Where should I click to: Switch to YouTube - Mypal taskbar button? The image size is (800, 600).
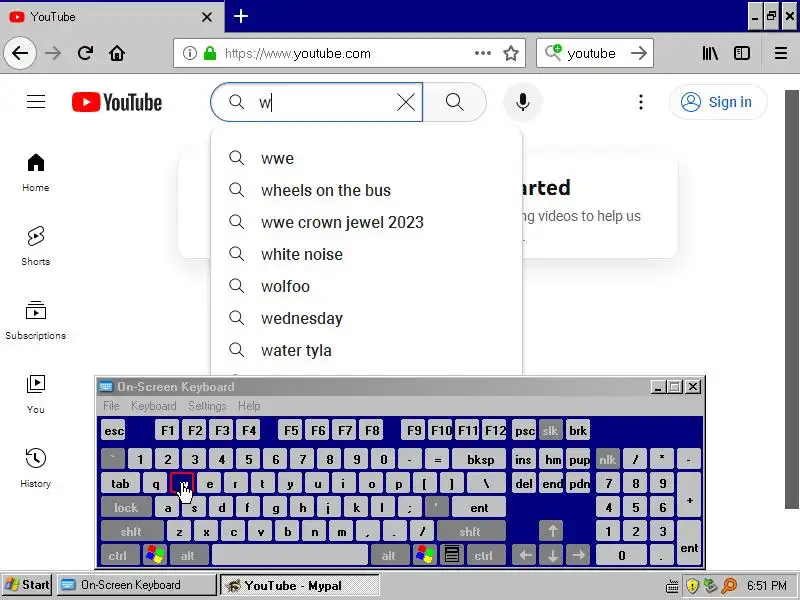pos(300,585)
